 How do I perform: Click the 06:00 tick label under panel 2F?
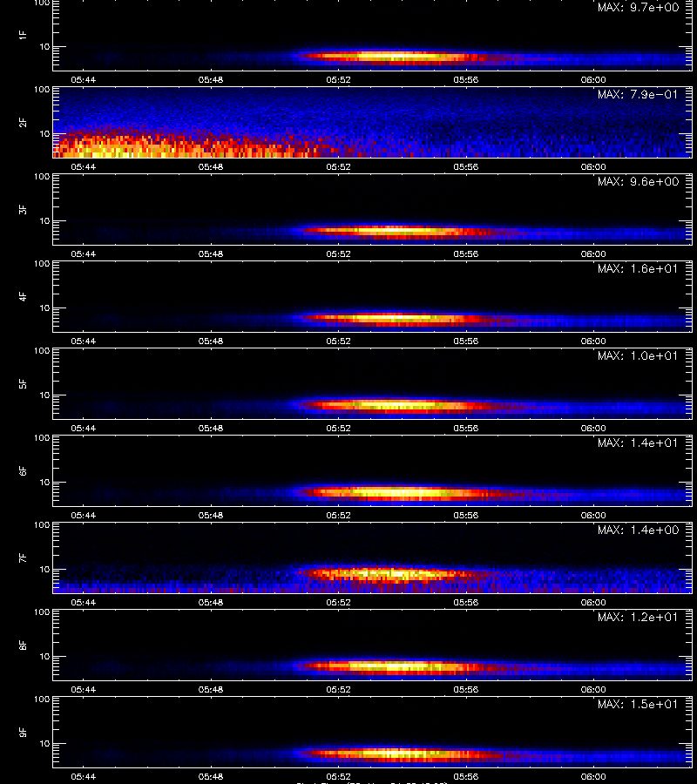coord(593,167)
